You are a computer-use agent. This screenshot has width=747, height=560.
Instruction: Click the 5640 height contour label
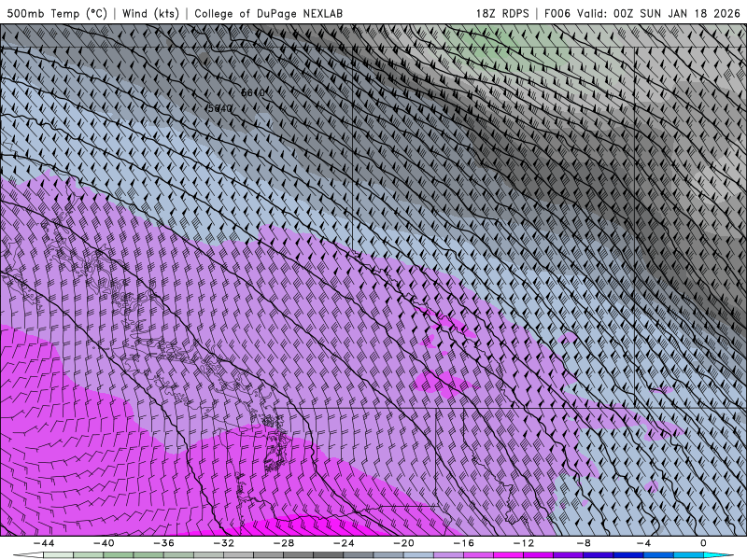(x=220, y=108)
